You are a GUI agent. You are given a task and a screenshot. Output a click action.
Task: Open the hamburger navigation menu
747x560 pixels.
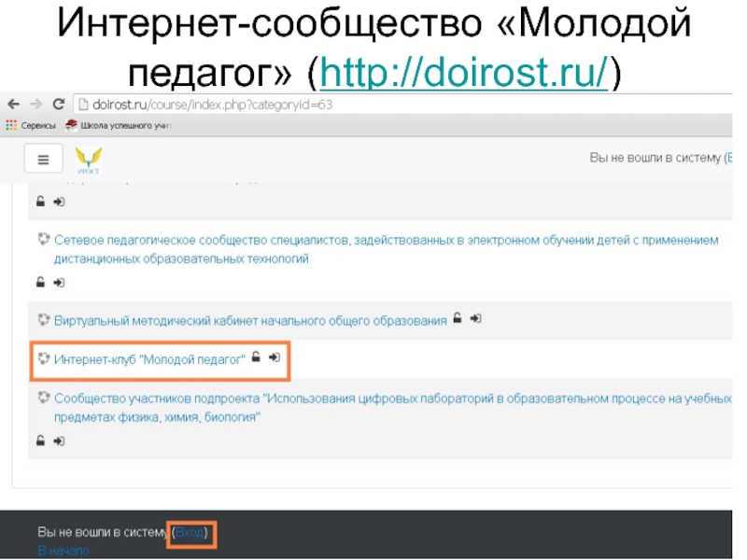click(x=42, y=160)
